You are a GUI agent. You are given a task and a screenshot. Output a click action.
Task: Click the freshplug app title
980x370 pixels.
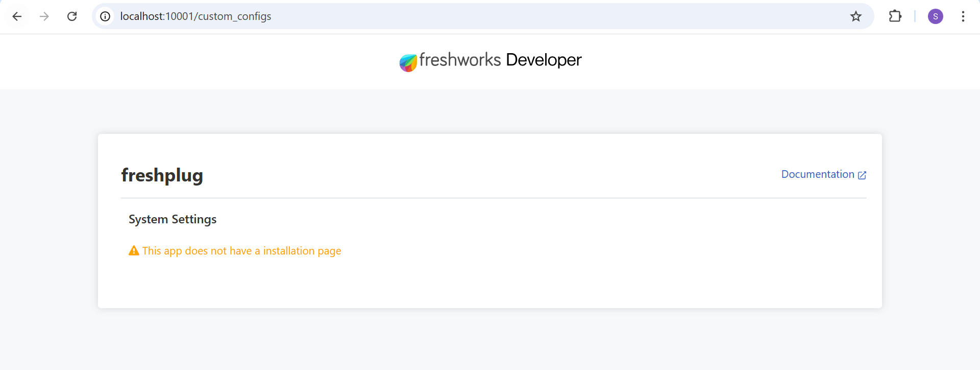coord(162,175)
